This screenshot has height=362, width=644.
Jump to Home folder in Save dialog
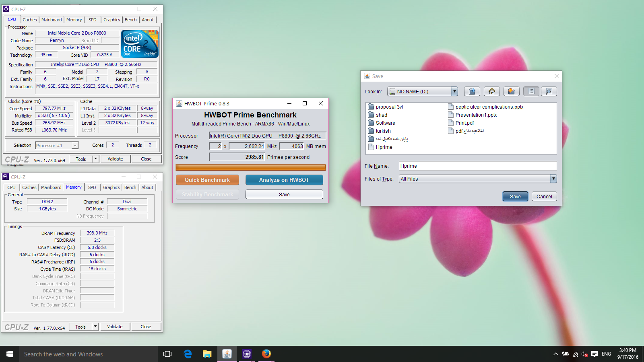pyautogui.click(x=492, y=91)
